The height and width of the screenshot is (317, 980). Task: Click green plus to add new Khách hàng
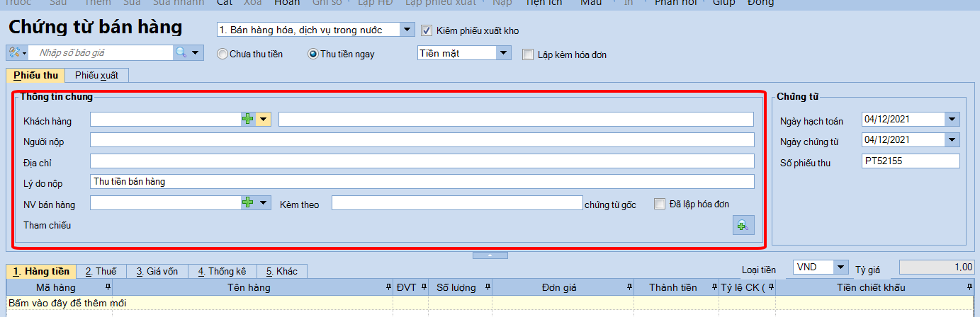click(x=247, y=120)
